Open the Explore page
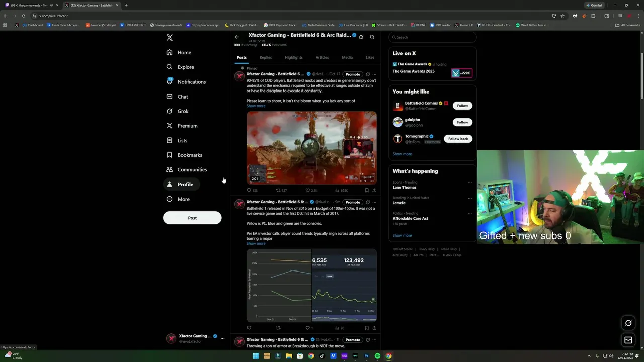 [x=180, y=67]
